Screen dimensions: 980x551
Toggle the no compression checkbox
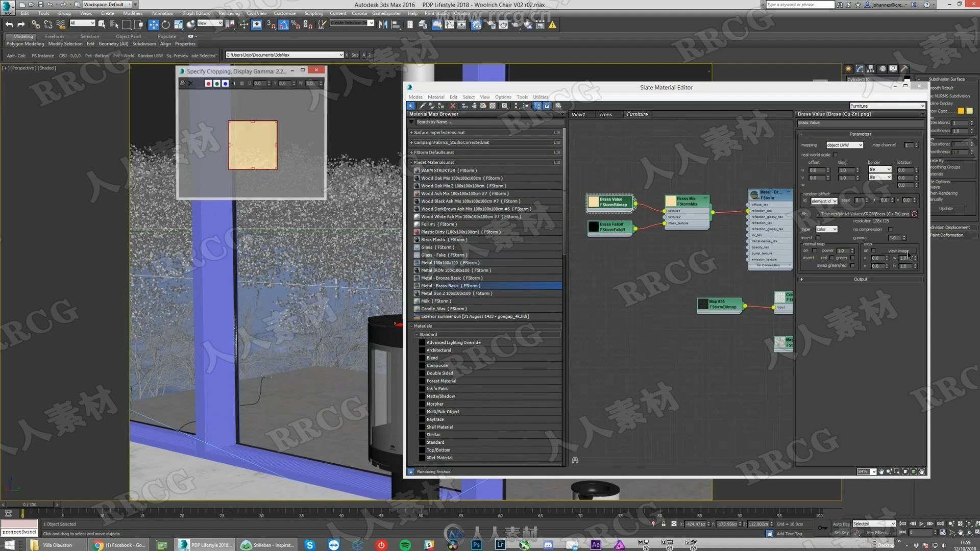point(891,229)
